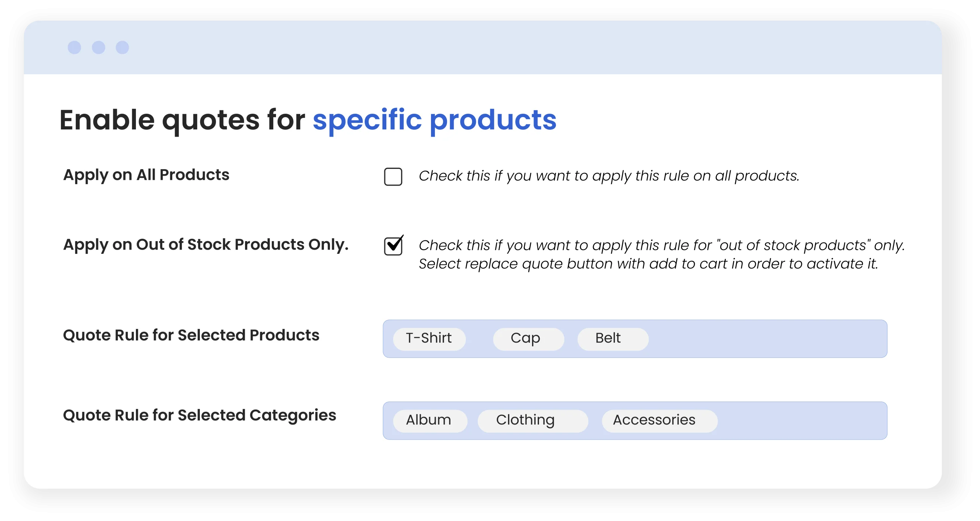Click the Belt product tag
Image resolution: width=980 pixels, height=521 pixels.
click(x=612, y=339)
